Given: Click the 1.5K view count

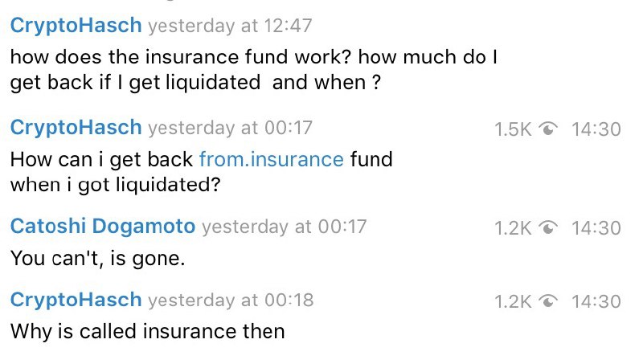Looking at the screenshot, I should pos(513,129).
